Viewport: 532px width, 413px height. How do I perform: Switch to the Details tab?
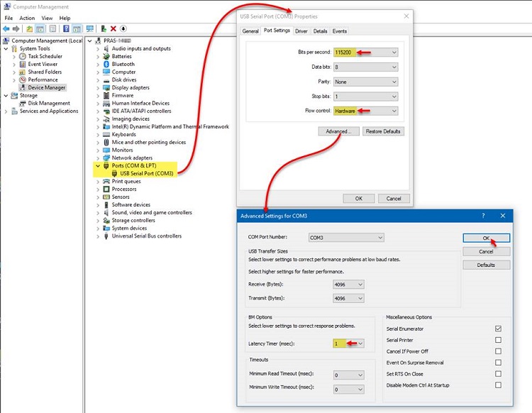320,31
